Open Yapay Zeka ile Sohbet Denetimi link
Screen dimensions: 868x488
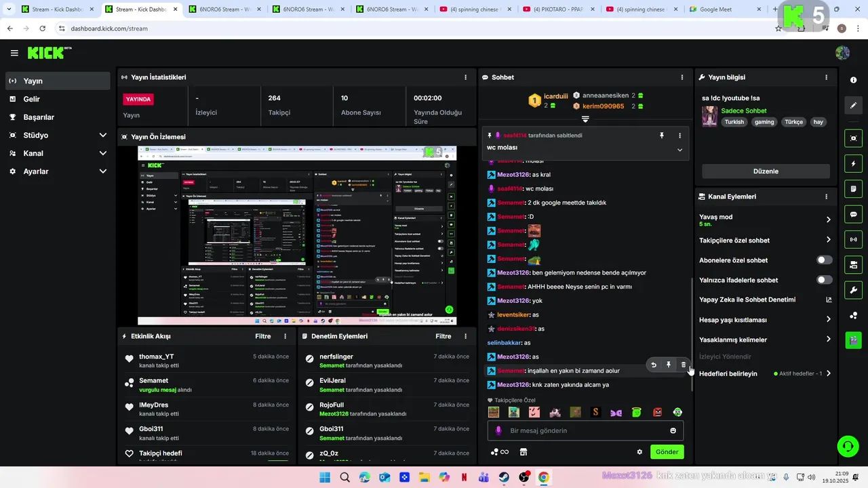coord(766,300)
